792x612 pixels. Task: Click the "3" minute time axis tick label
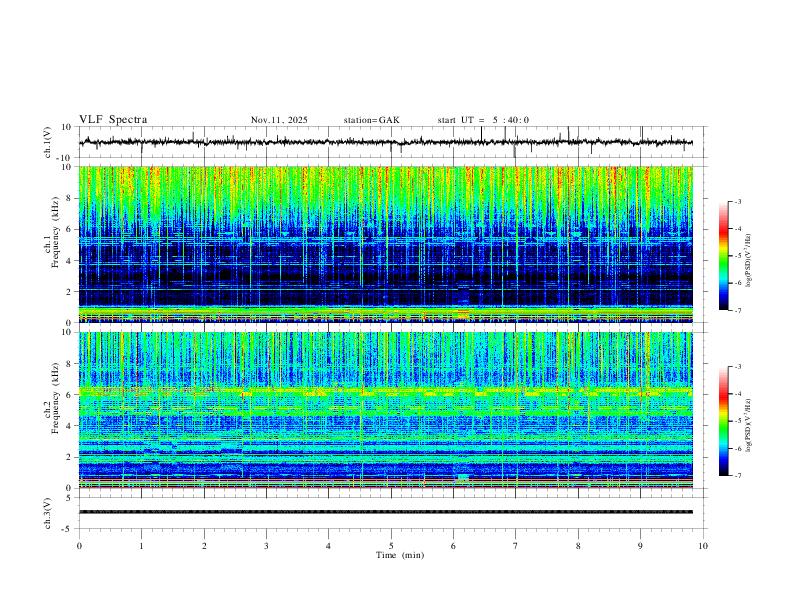click(266, 546)
